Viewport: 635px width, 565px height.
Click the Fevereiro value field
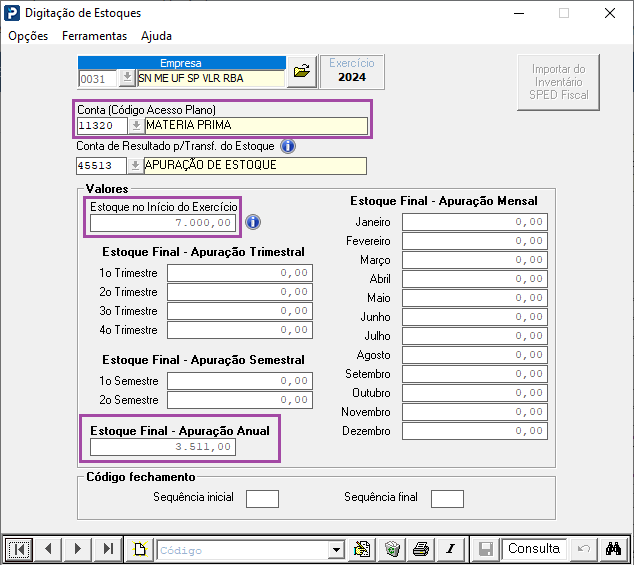tap(475, 241)
